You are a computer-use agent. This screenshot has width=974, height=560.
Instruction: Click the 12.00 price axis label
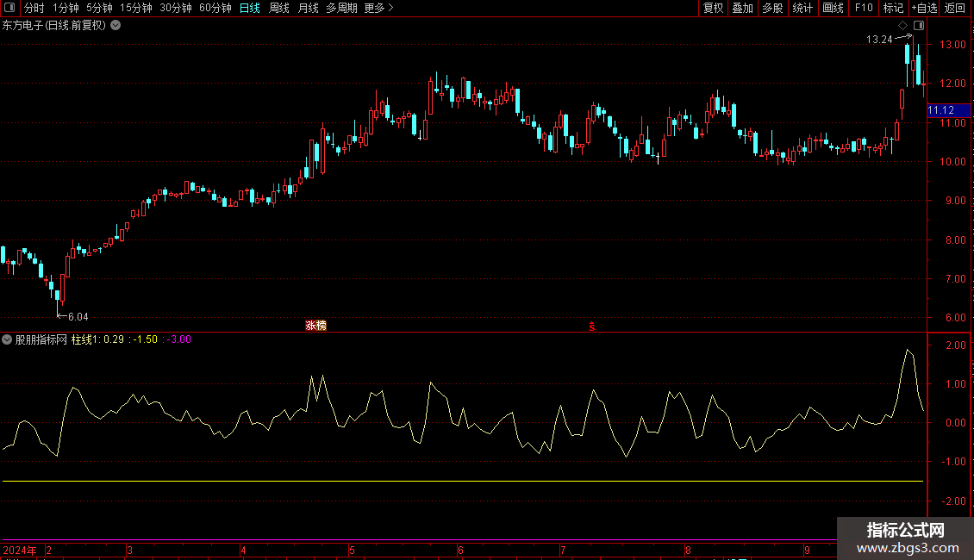952,84
